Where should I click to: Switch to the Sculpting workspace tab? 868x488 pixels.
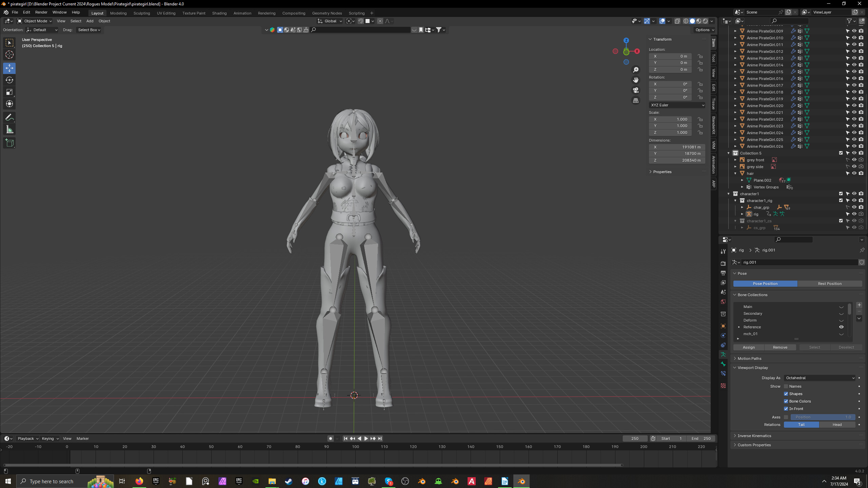pyautogui.click(x=141, y=13)
